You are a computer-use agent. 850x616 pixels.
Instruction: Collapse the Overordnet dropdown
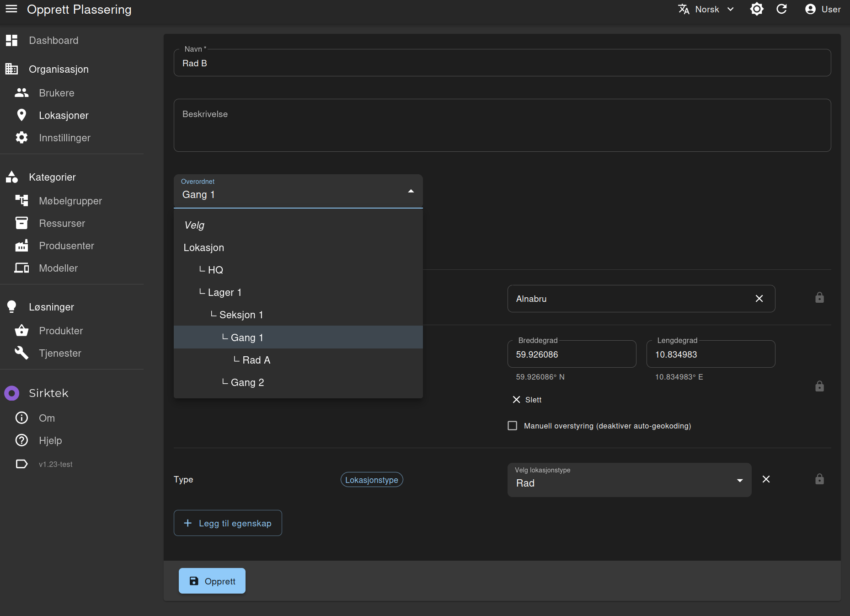pos(411,191)
